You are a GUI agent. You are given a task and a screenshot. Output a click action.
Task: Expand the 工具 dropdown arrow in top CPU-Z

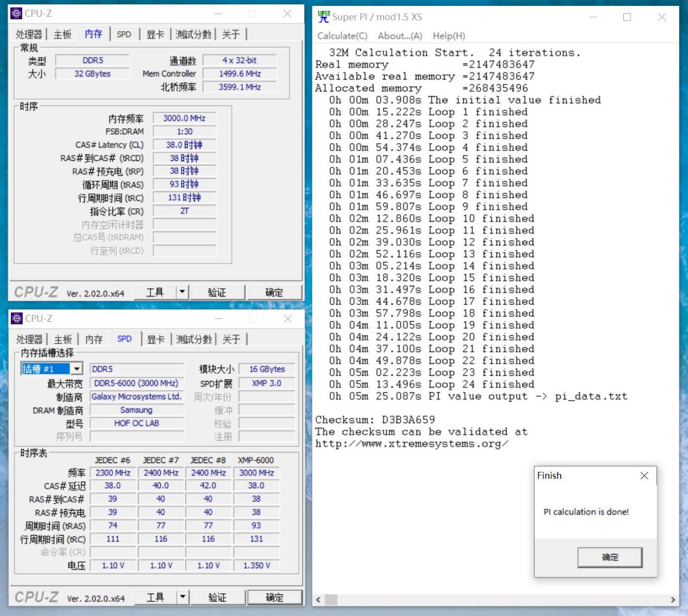[x=182, y=292]
